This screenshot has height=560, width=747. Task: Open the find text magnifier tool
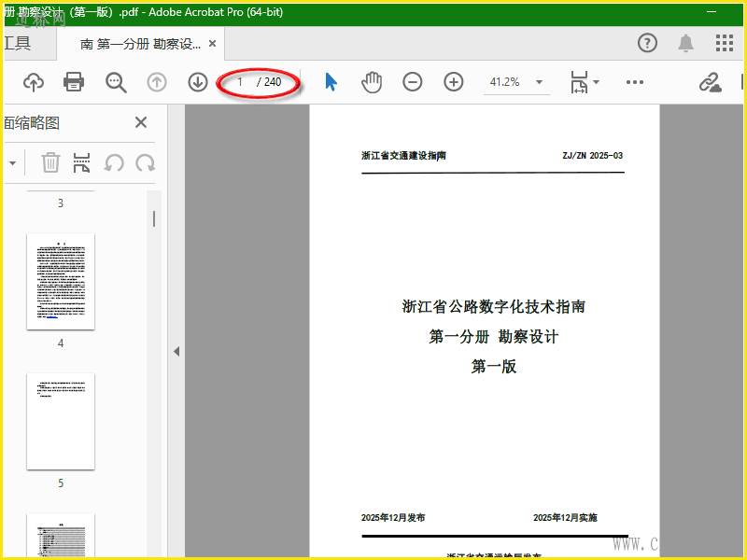(x=116, y=82)
